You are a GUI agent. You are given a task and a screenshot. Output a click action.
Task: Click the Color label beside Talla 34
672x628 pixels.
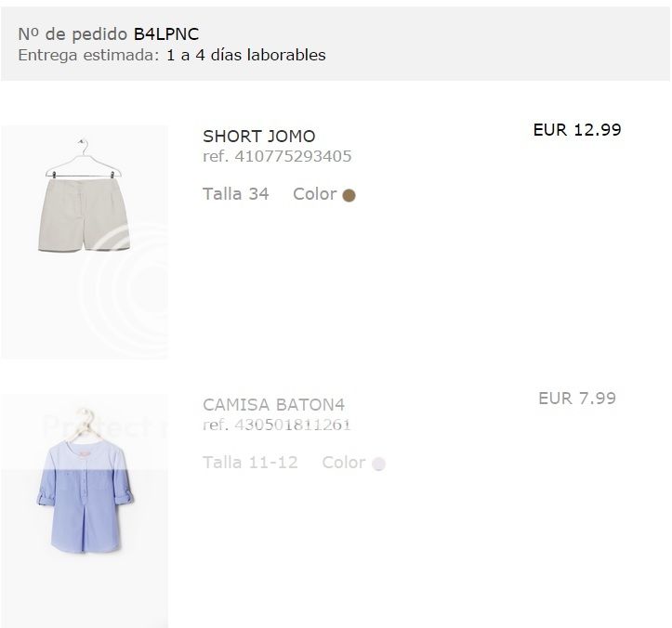[314, 194]
